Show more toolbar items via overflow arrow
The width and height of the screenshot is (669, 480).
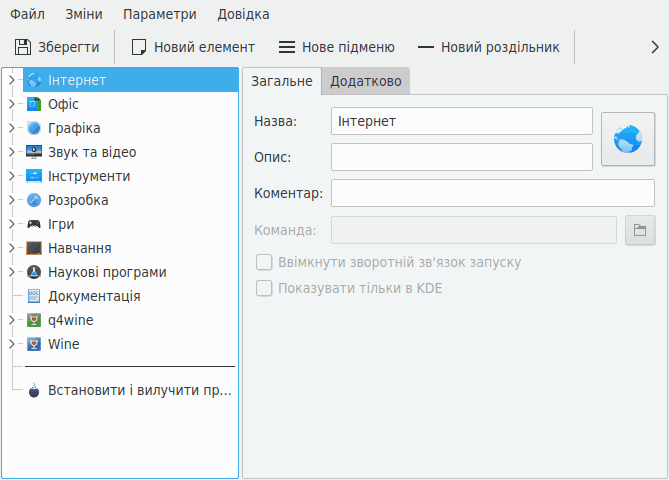655,47
